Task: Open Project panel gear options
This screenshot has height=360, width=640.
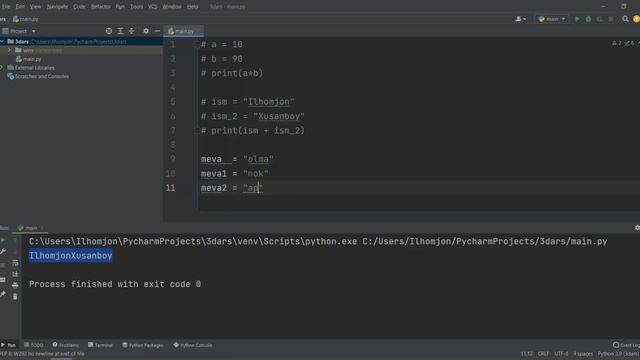Action: pyautogui.click(x=146, y=31)
